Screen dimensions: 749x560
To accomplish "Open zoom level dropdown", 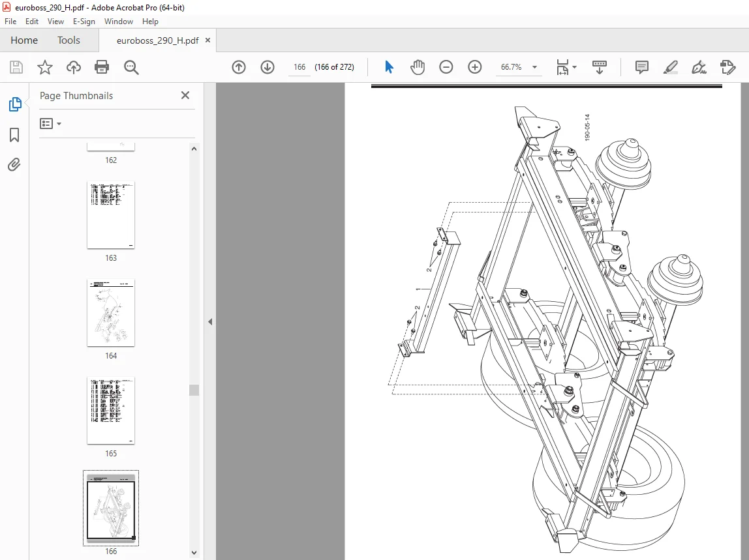I will coord(534,67).
